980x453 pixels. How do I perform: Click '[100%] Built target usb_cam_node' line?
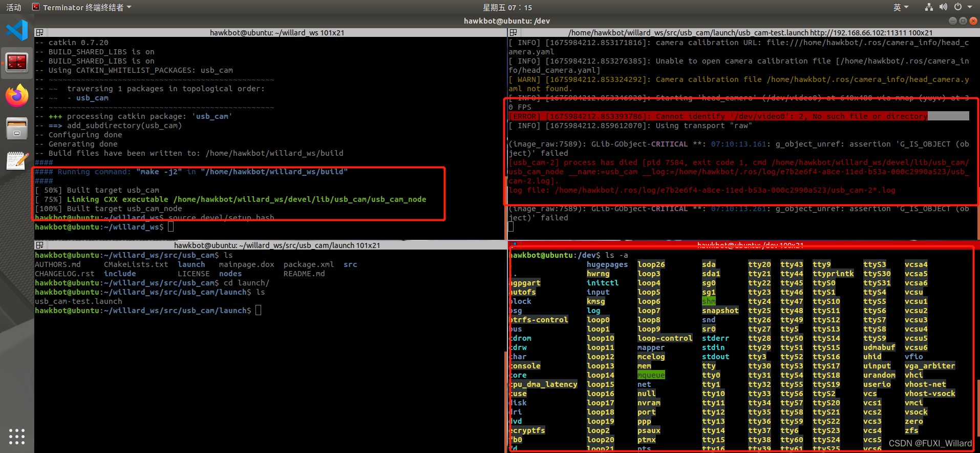click(x=109, y=209)
